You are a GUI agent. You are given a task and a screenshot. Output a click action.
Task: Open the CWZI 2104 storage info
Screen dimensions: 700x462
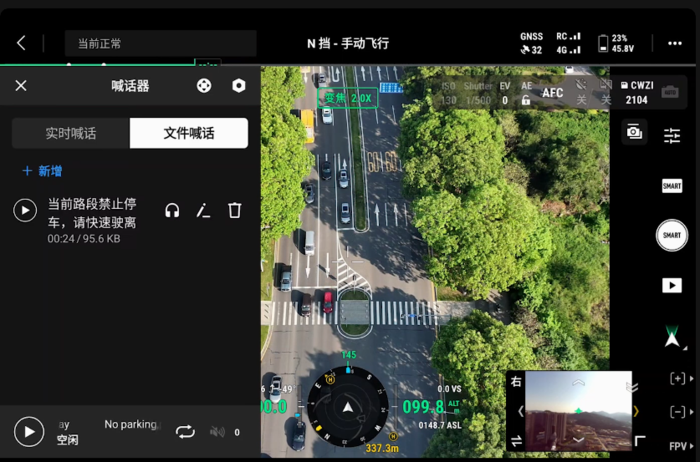pos(637,93)
